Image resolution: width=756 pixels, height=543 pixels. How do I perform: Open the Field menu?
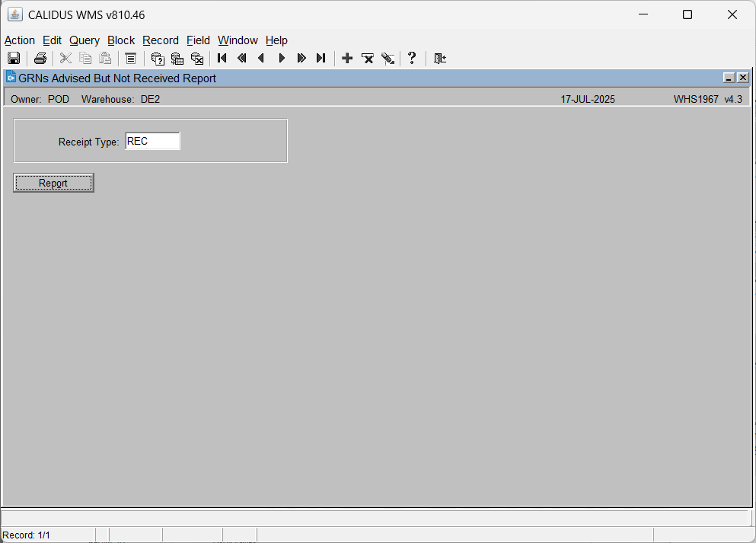[198, 40]
